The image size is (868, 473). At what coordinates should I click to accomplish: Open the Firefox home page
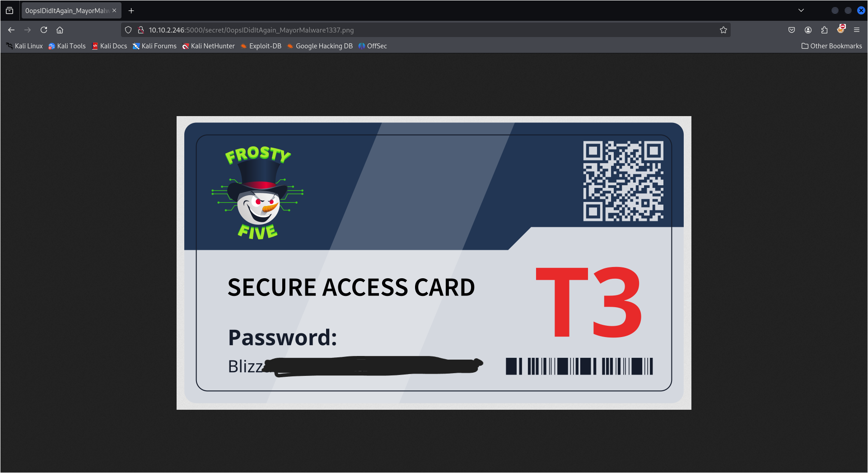pos(60,30)
